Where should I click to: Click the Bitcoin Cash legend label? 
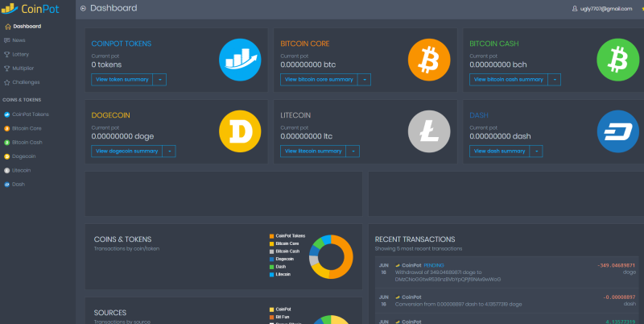[x=287, y=251]
